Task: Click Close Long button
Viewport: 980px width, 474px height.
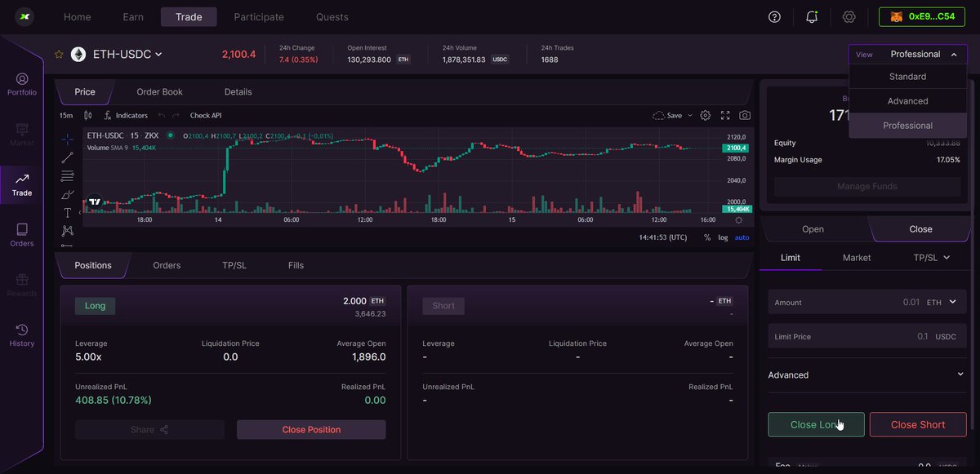Action: [x=816, y=424]
